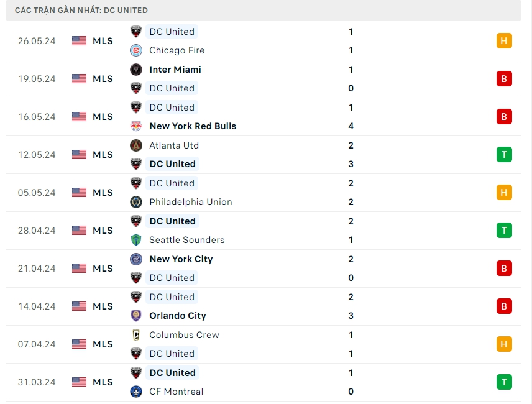532x404 pixels.
Task: Click the Seattle Sounders logo
Action: coord(136,240)
